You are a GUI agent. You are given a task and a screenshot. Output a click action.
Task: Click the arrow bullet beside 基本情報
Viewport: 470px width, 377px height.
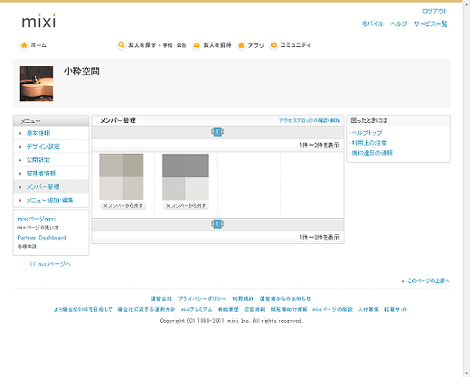(x=20, y=133)
